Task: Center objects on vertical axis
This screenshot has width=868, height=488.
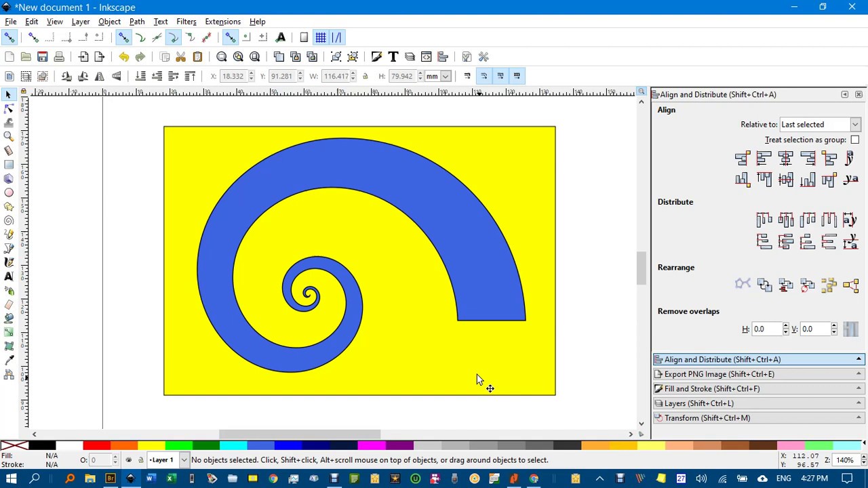Action: tap(786, 159)
